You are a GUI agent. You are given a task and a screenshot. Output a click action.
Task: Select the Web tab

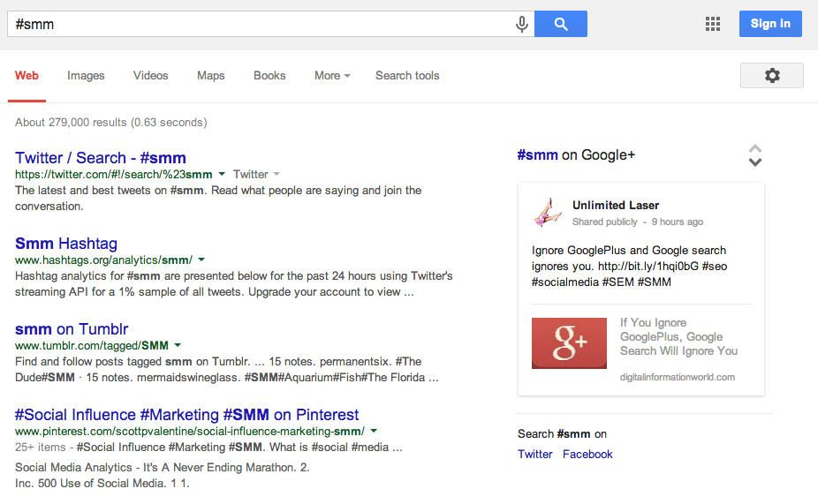coord(27,76)
